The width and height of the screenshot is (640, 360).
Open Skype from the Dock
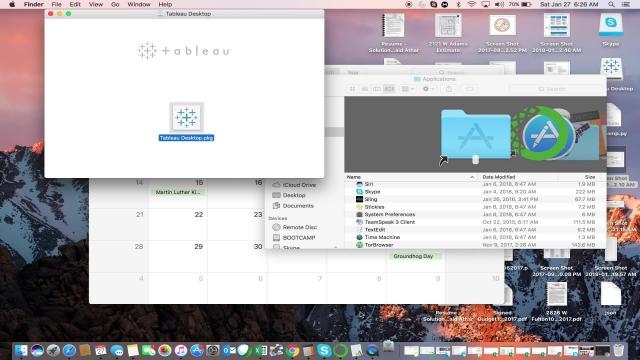tap(324, 350)
